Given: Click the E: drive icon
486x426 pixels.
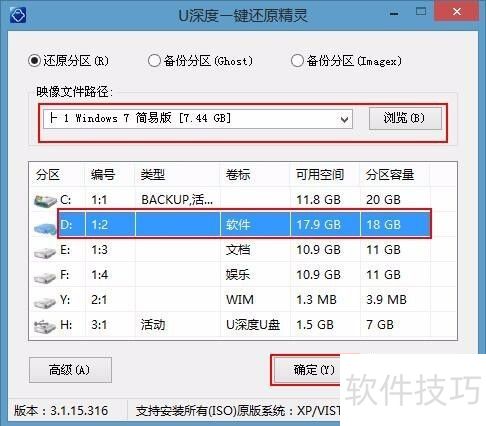Looking at the screenshot, I should coord(45,253).
